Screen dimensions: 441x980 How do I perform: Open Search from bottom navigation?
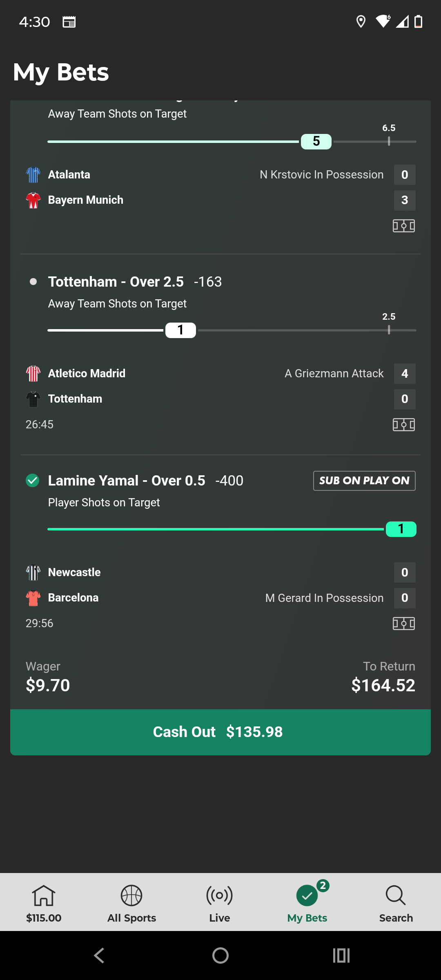pyautogui.click(x=396, y=903)
